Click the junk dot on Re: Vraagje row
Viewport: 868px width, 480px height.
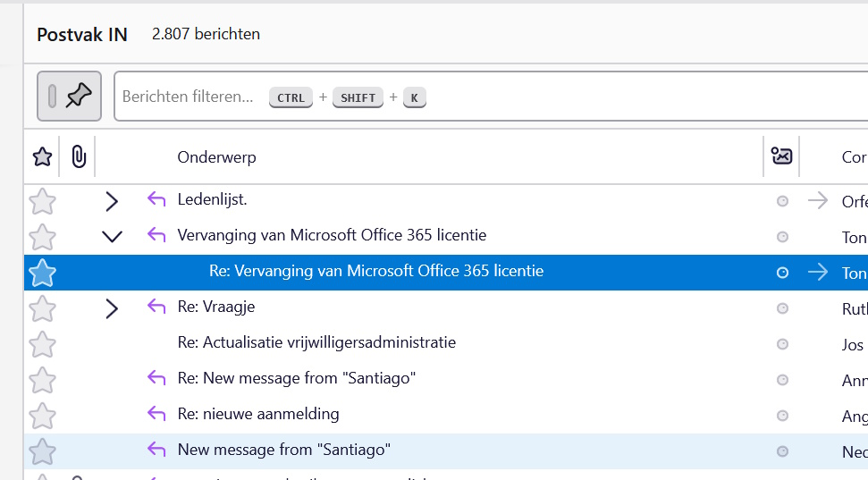pyautogui.click(x=782, y=308)
